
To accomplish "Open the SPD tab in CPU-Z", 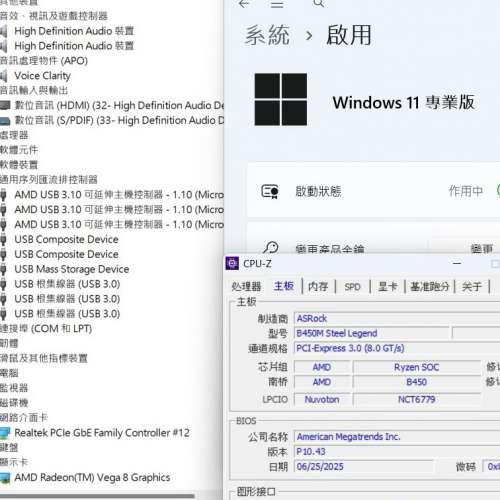I will [x=352, y=287].
